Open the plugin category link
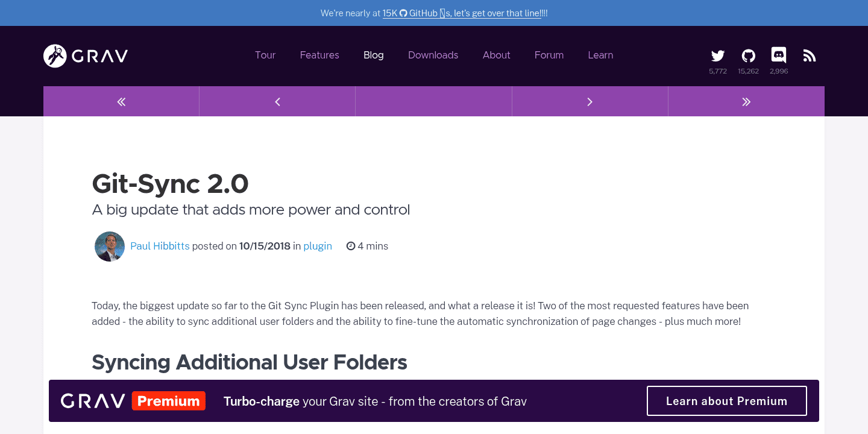 (318, 246)
